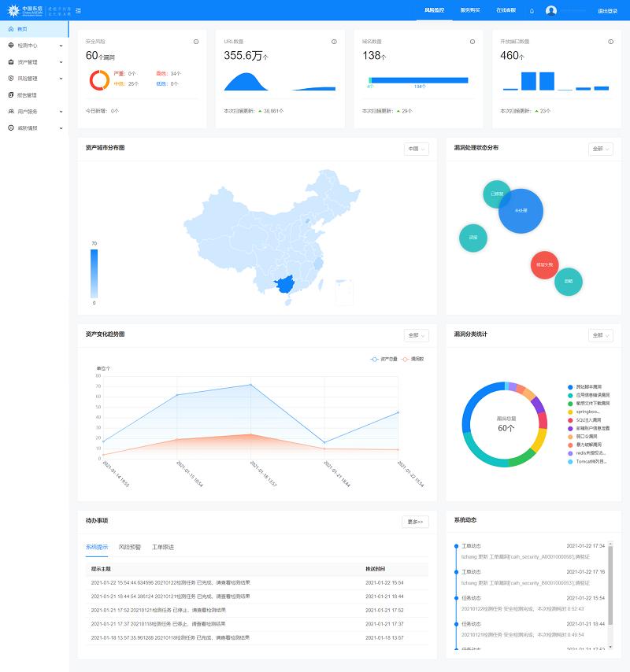Open 全部 dropdown on 漏洞处理状态分布 panel
This screenshot has height=672, width=630.
point(600,149)
